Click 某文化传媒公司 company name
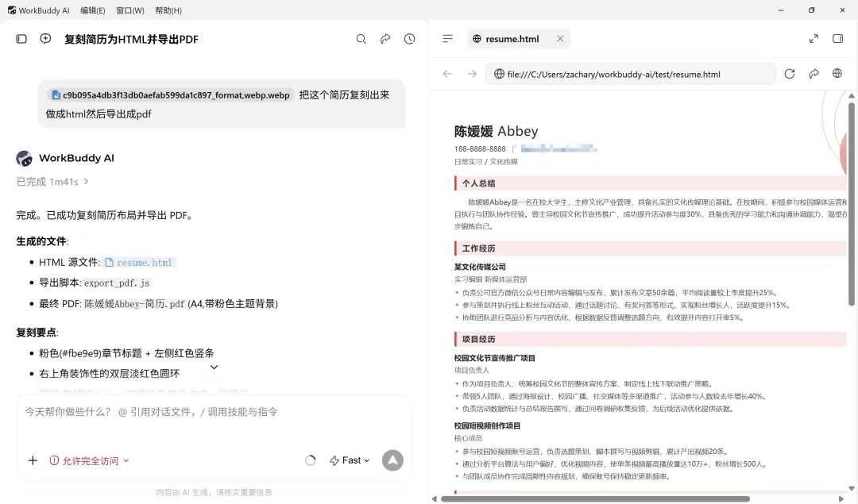This screenshot has height=504, width=858. coord(480,267)
